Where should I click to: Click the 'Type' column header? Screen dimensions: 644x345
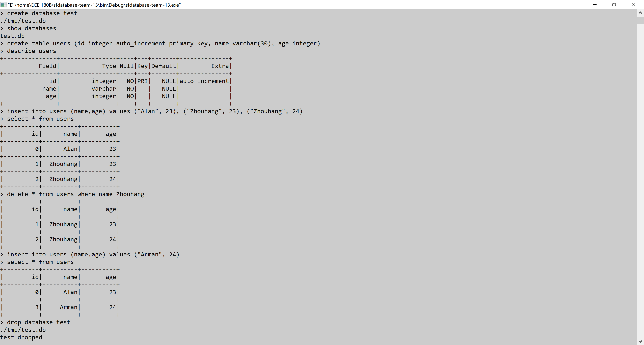click(x=109, y=66)
